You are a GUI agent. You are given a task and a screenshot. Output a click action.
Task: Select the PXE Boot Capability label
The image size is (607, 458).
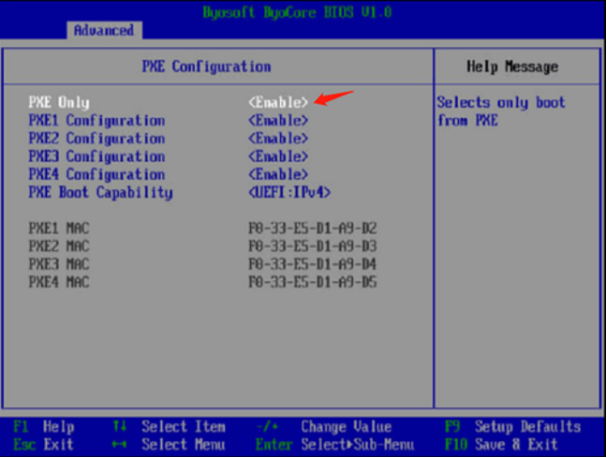point(100,192)
